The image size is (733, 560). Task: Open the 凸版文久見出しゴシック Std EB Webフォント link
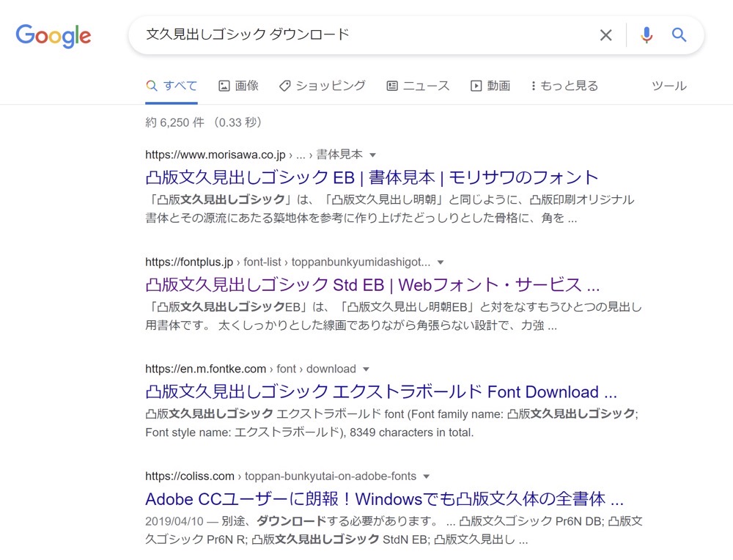tap(372, 284)
